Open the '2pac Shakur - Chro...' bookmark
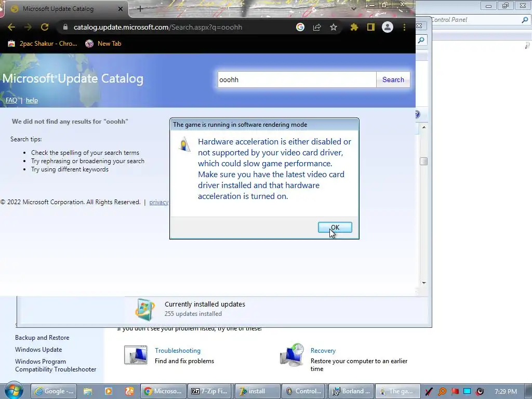Image resolution: width=532 pixels, height=399 pixels. click(x=43, y=44)
